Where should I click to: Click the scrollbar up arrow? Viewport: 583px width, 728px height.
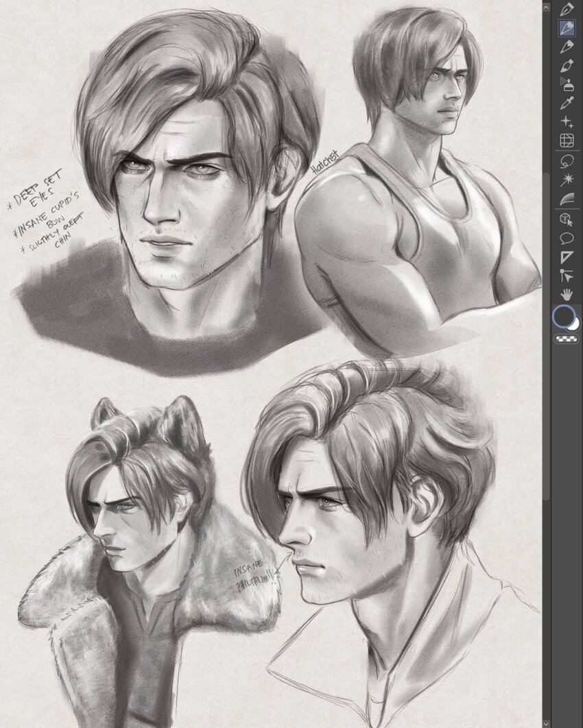(547, 7)
